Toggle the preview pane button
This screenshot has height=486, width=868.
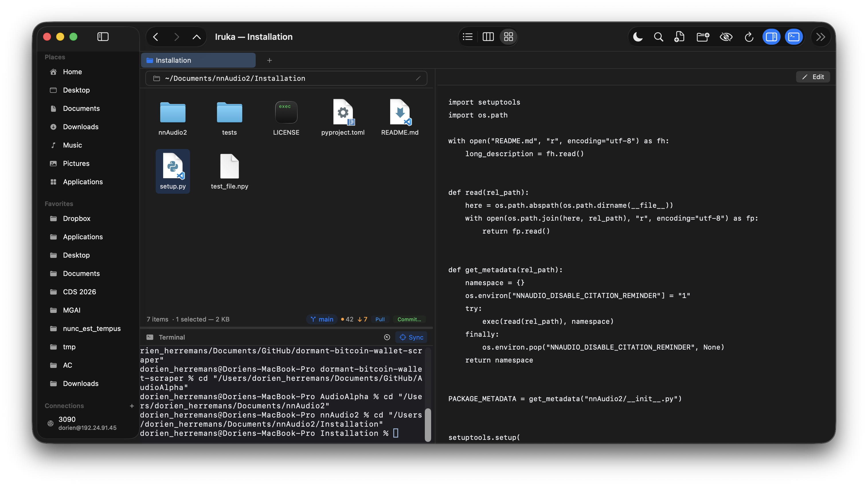click(771, 37)
